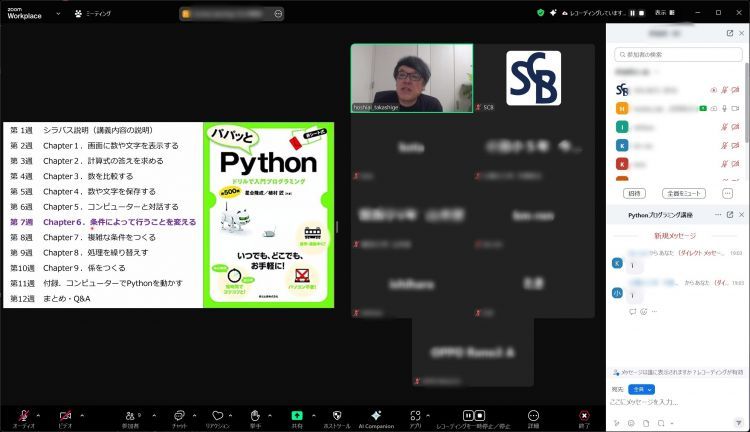
Task: Click the チャット chat icon
Action: 179,415
